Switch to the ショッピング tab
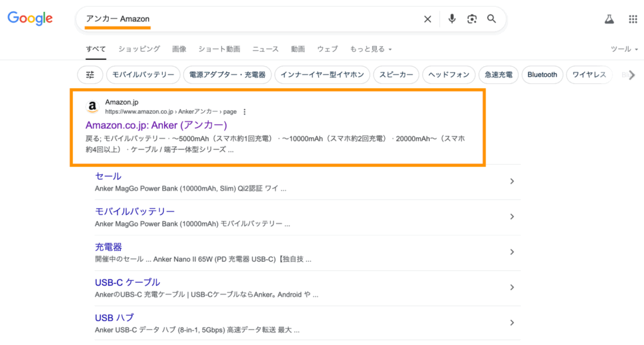This screenshot has width=644, height=345. 139,49
